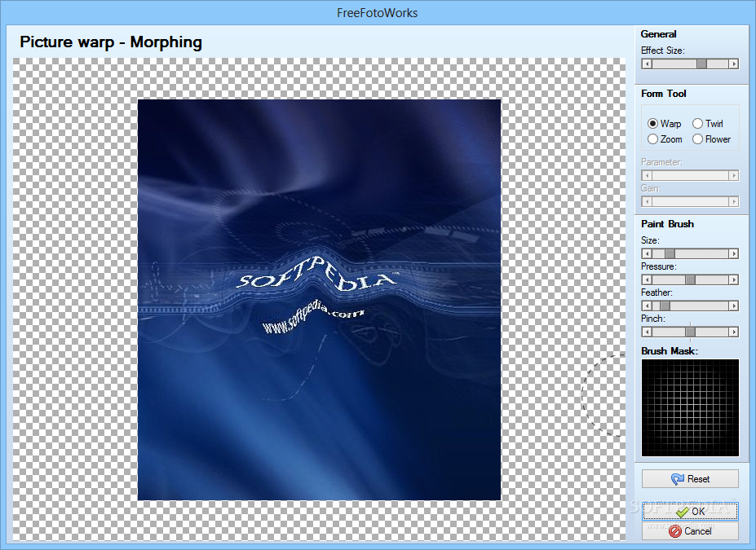This screenshot has height=550, width=756.
Task: Click Feather slider right arrow
Action: (734, 306)
